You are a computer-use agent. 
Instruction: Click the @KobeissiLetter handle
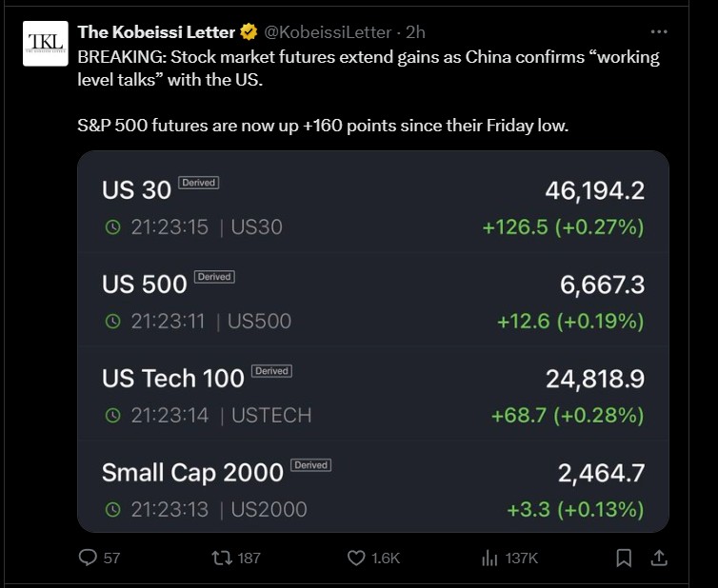(328, 32)
